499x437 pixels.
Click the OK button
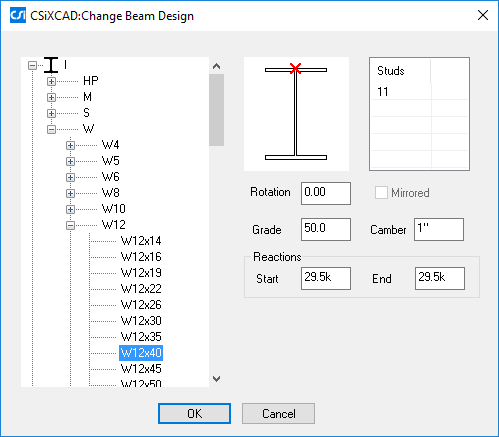pyautogui.click(x=194, y=414)
